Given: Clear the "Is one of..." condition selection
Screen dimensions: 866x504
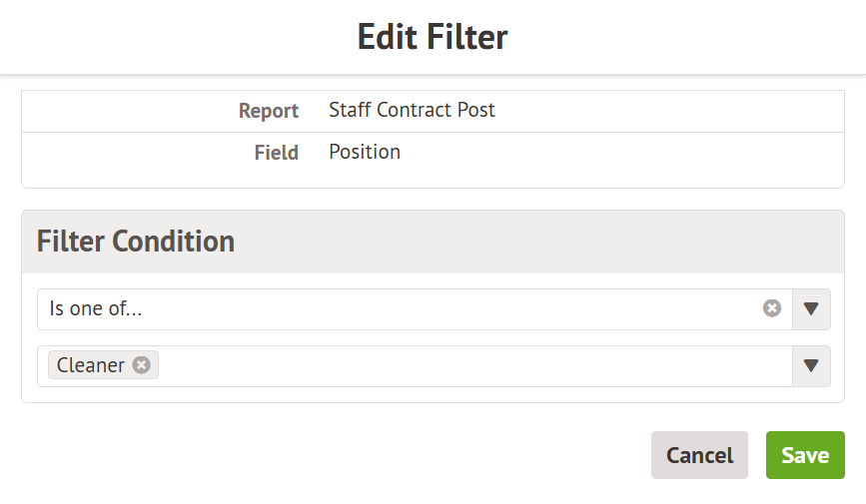Looking at the screenshot, I should (772, 308).
